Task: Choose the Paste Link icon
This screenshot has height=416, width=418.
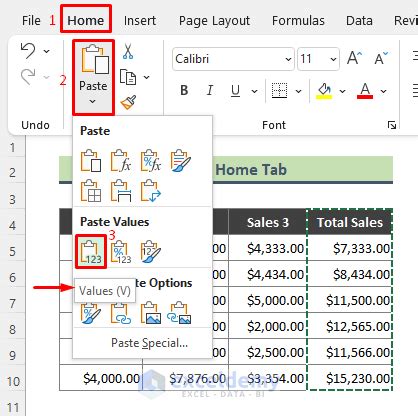Action: click(x=121, y=313)
